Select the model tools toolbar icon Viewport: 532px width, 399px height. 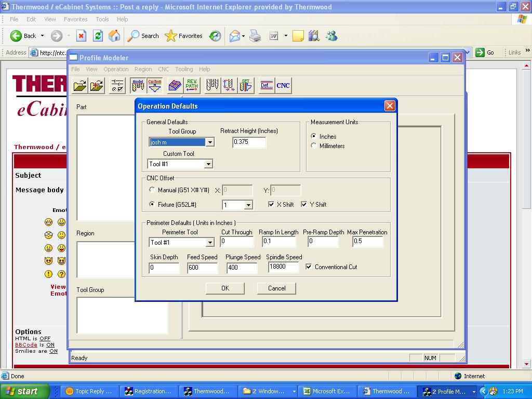(138, 86)
